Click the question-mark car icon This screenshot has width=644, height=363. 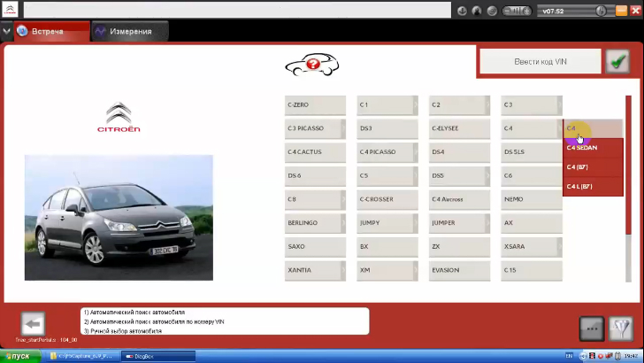point(312,65)
